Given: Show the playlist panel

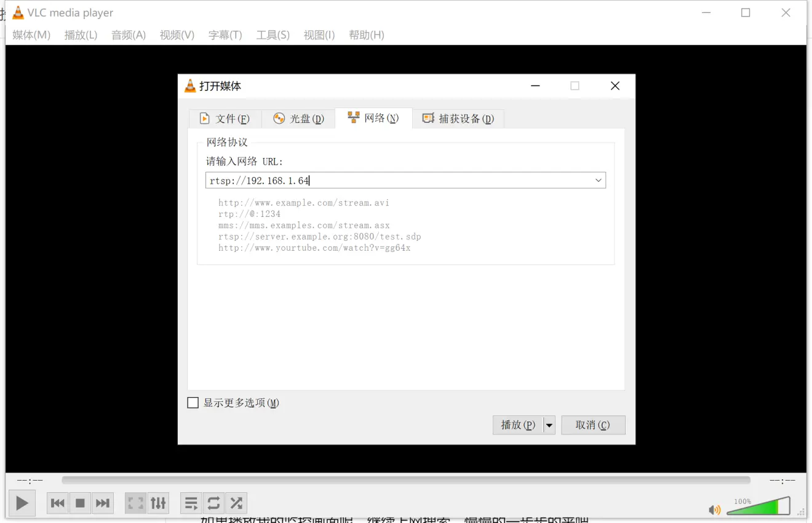Looking at the screenshot, I should 191,503.
